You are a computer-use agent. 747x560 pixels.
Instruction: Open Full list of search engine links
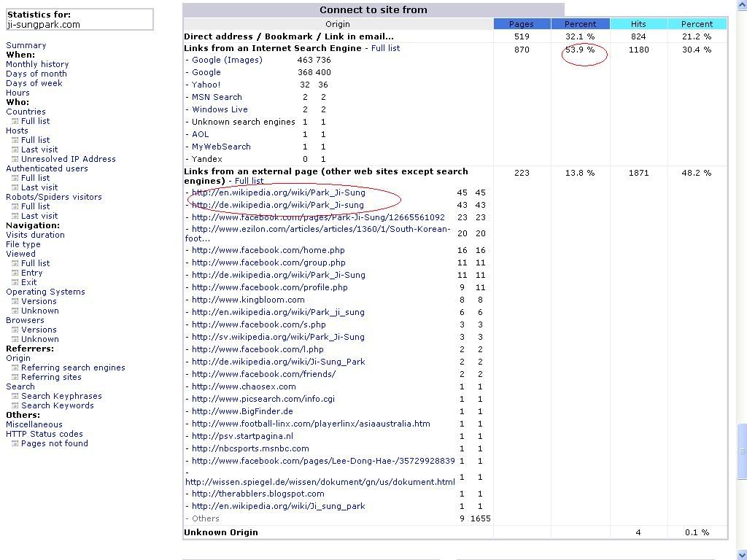point(385,48)
